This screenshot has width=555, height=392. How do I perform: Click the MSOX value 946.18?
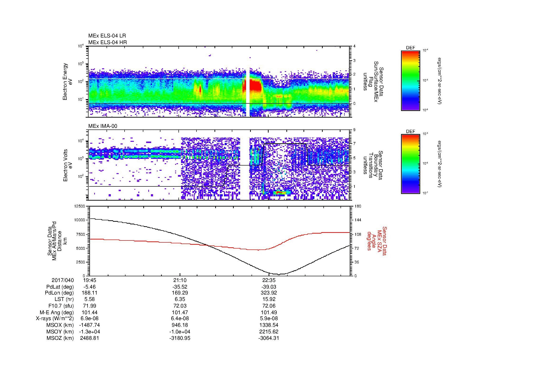[180, 325]
